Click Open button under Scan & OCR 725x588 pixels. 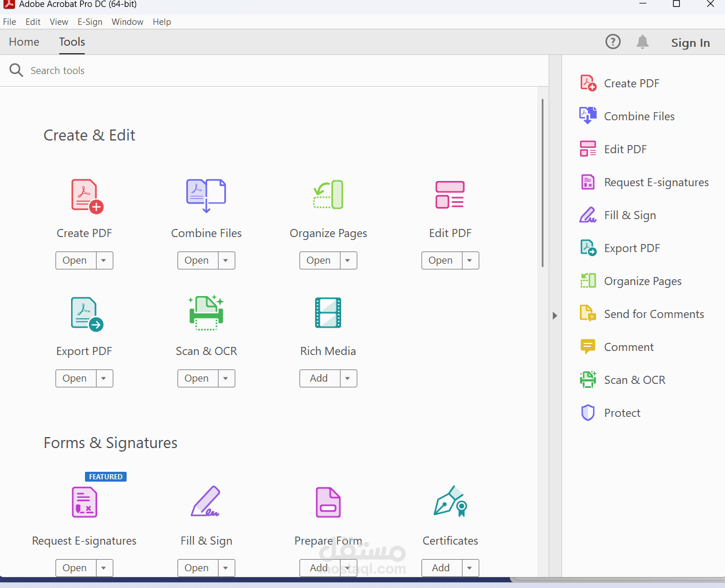pos(198,378)
